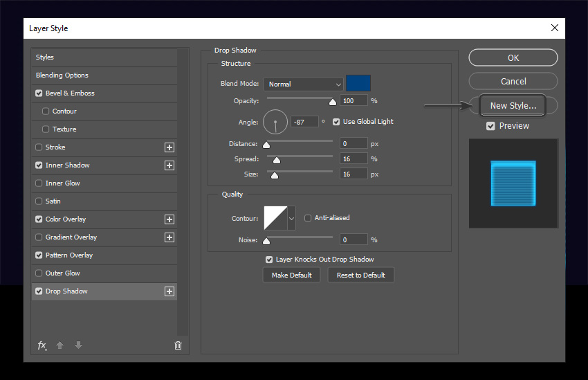Expand the Contour picker arrow
This screenshot has height=380, width=588.
coord(291,218)
